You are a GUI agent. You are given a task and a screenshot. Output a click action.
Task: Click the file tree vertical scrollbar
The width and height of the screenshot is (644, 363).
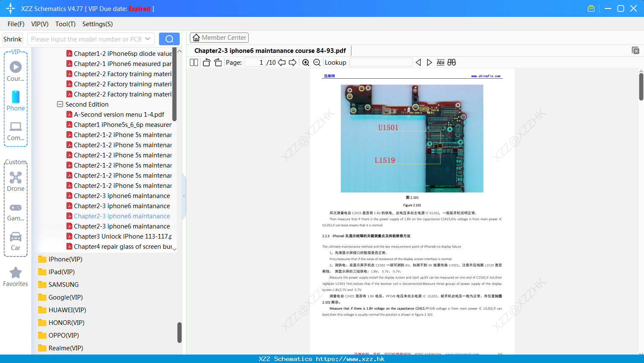click(174, 85)
